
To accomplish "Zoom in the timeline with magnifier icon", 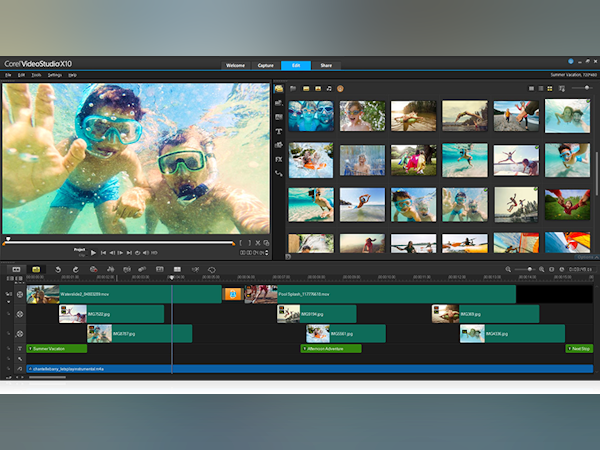I will [541, 269].
